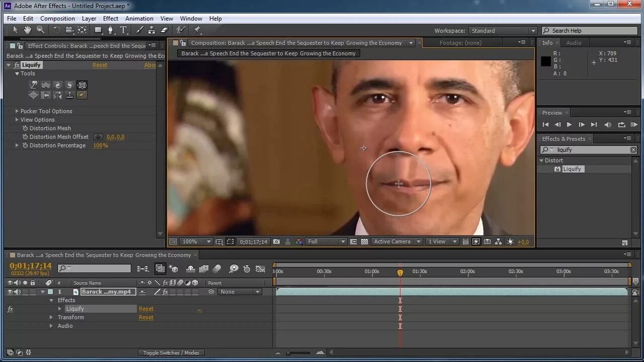Screen dimensions: 644x362
Task: Select the Clone Stamp tool
Action: click(x=151, y=30)
